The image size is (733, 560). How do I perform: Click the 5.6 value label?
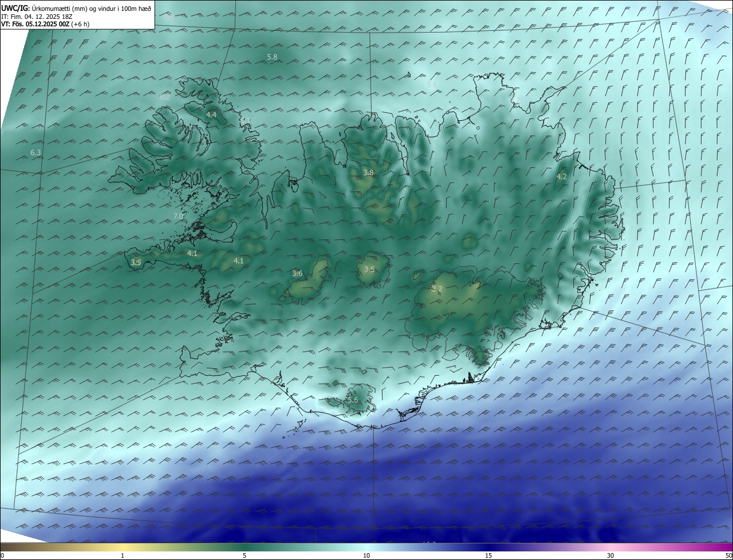click(x=353, y=400)
